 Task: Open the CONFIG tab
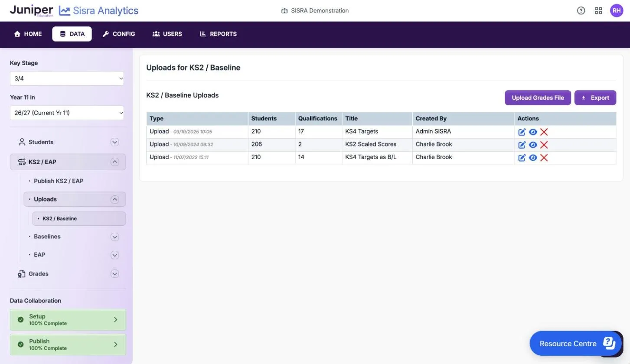[x=119, y=34]
